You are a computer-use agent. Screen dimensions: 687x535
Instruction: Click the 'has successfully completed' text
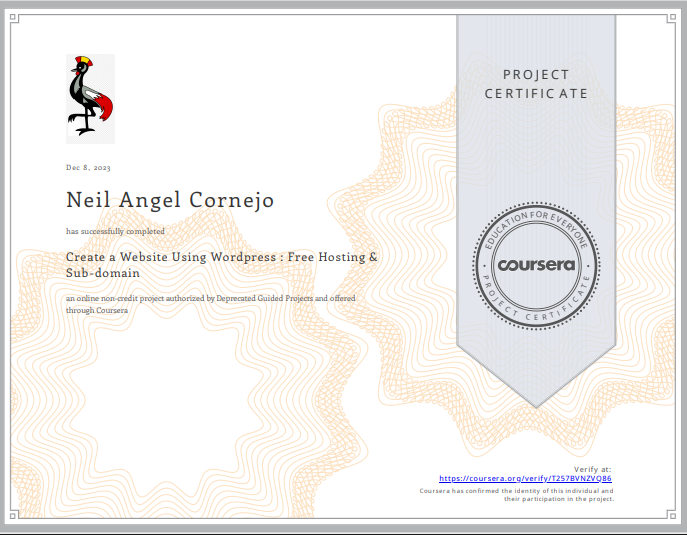115,231
